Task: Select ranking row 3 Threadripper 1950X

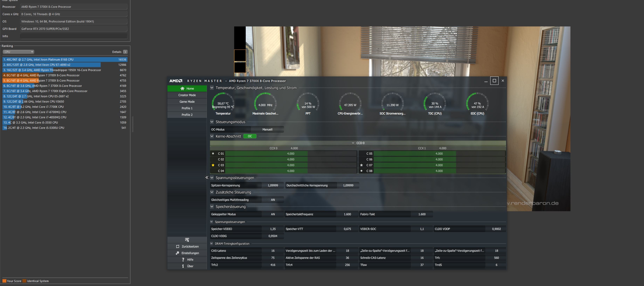Action: (x=65, y=70)
